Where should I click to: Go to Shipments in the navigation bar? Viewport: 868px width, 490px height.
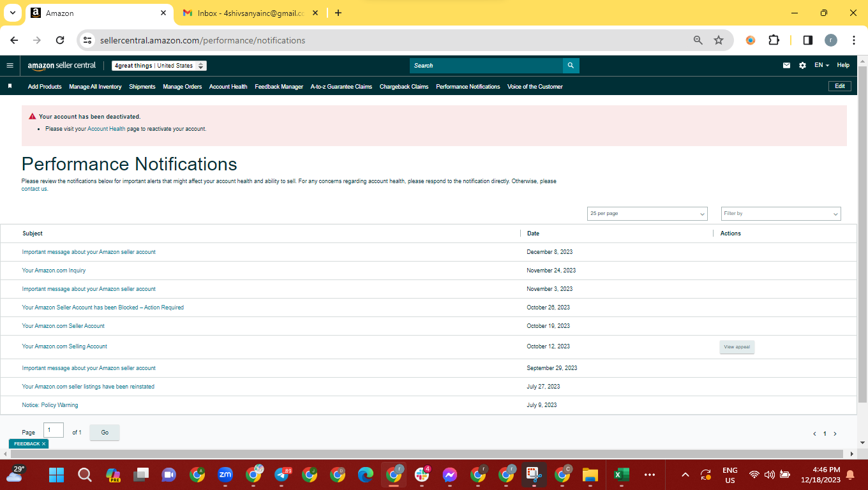pos(142,87)
